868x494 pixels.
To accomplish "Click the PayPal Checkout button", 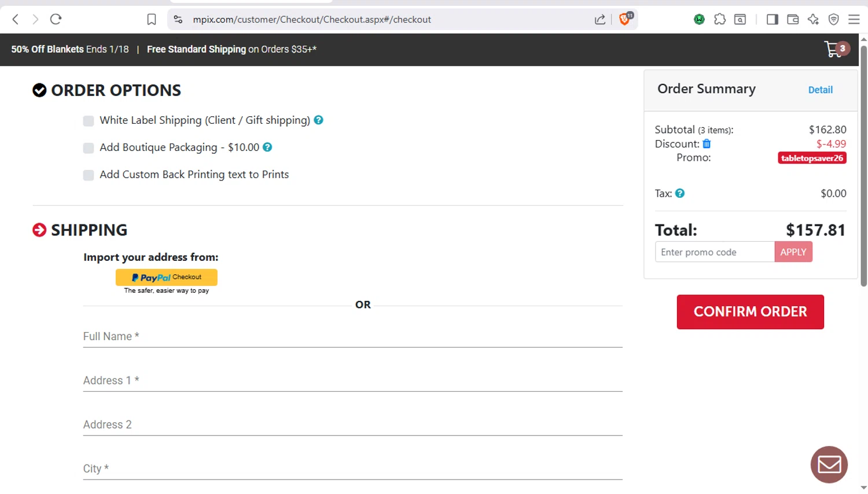I will click(x=167, y=278).
